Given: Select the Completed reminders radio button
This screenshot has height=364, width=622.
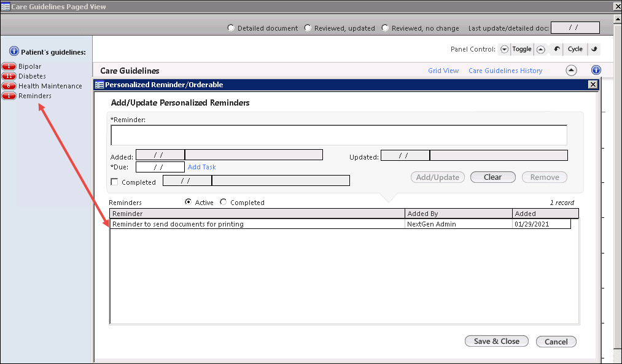Looking at the screenshot, I should coord(224,202).
